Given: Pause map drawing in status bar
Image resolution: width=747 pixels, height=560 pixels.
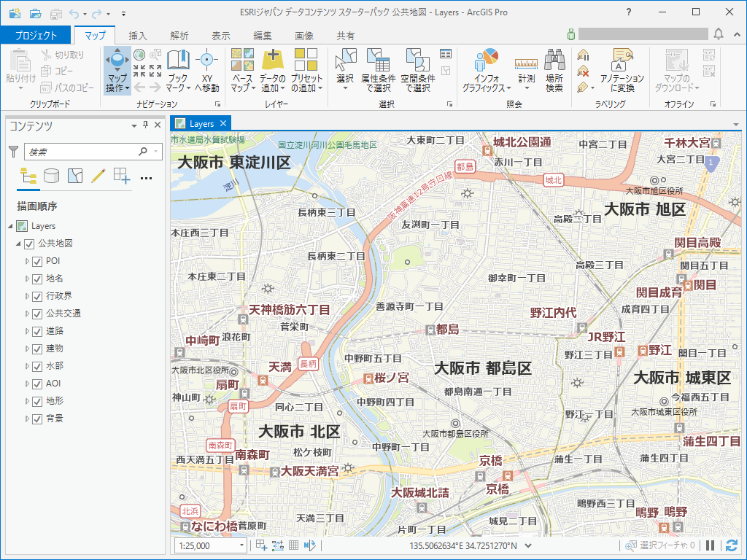Looking at the screenshot, I should tap(710, 545).
